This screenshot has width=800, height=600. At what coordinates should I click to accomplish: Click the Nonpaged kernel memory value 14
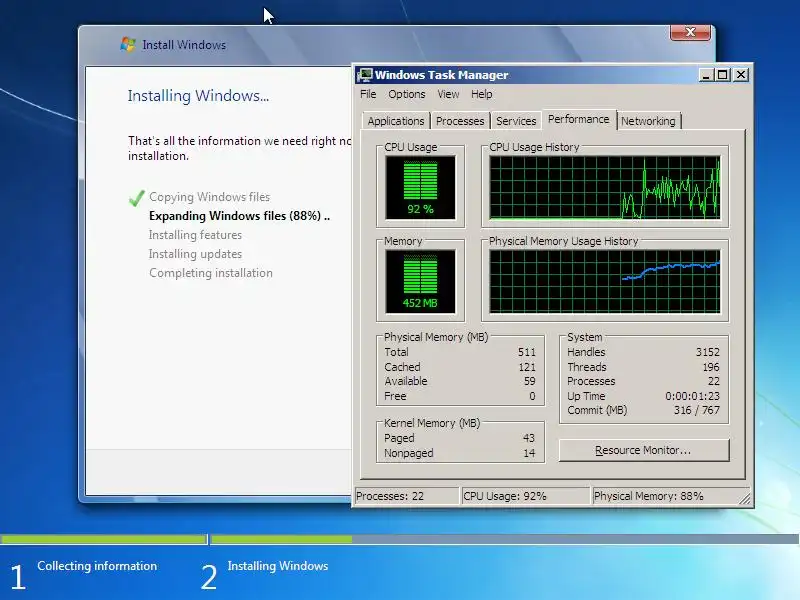[x=529, y=453]
